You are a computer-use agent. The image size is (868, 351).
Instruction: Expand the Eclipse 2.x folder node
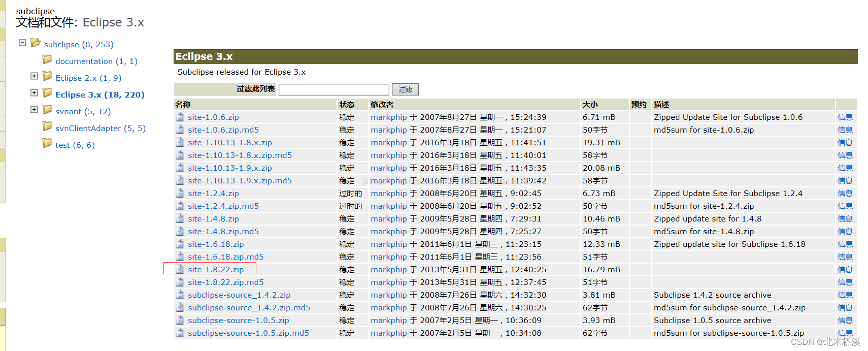34,76
